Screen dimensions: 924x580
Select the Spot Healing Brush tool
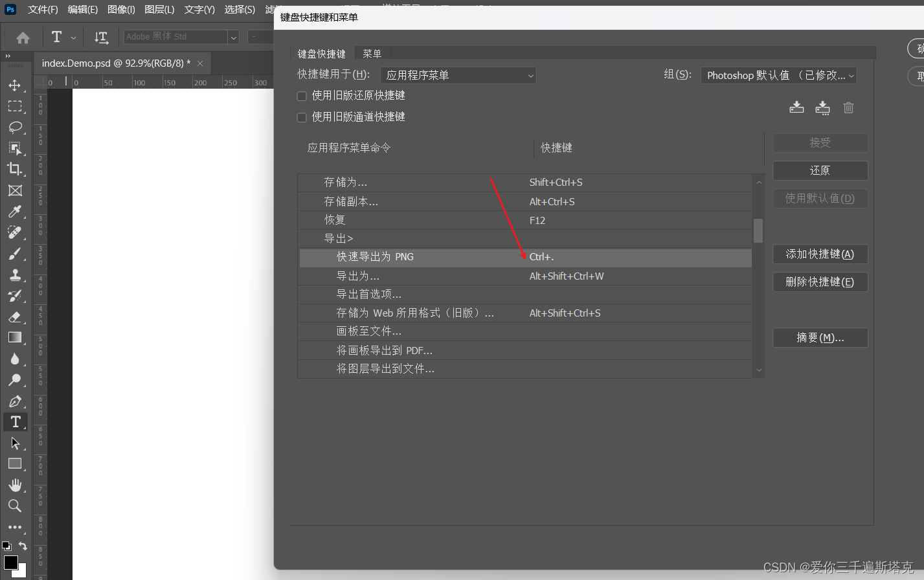(15, 232)
